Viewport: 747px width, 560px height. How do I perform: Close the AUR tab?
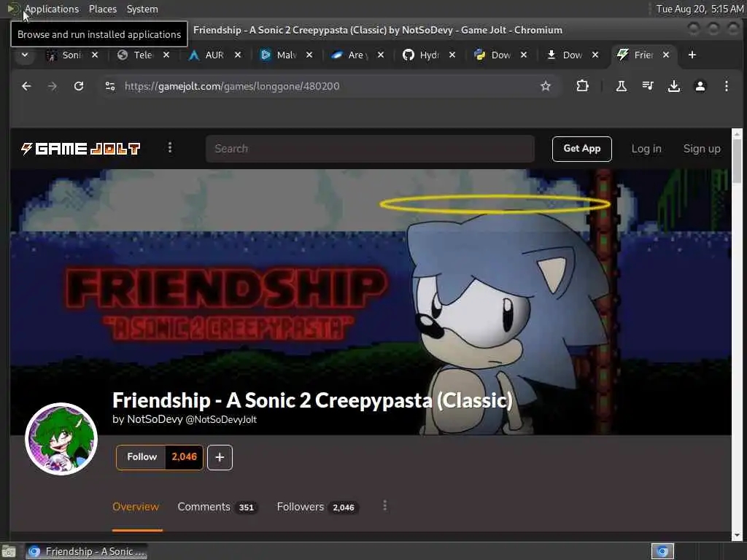(x=238, y=55)
